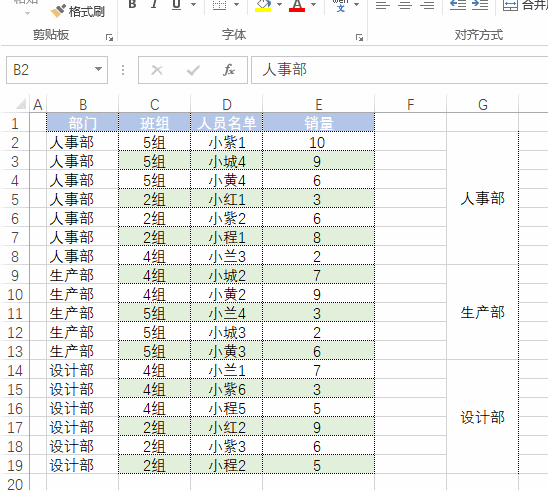The width and height of the screenshot is (548, 490).
Task: Select row 1 header
Action: click(15, 123)
